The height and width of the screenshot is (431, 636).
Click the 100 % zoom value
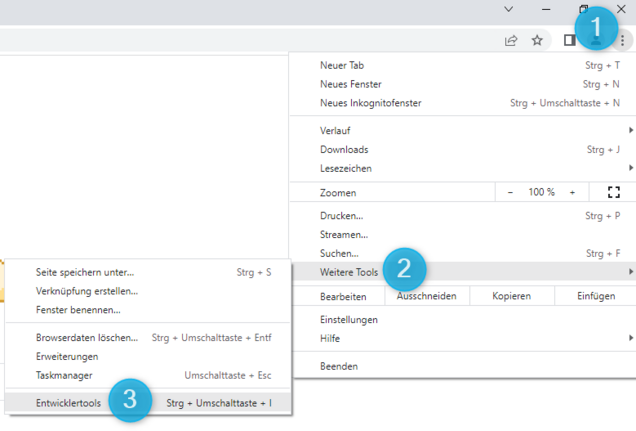point(541,192)
